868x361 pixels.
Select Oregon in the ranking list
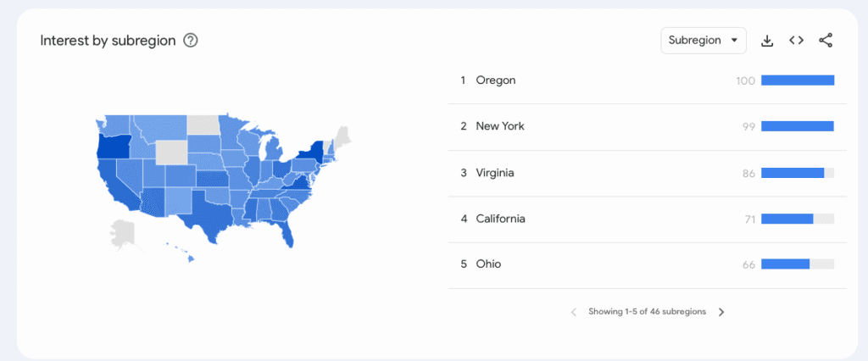tap(496, 81)
